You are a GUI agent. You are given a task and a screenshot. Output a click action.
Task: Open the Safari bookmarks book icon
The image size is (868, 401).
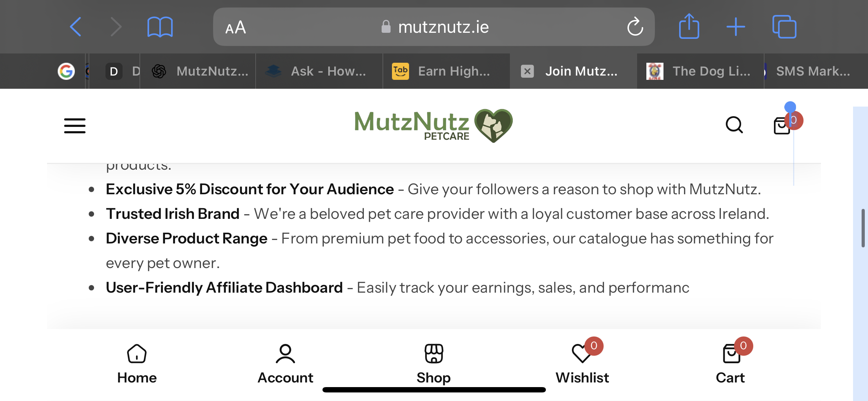[x=160, y=27]
